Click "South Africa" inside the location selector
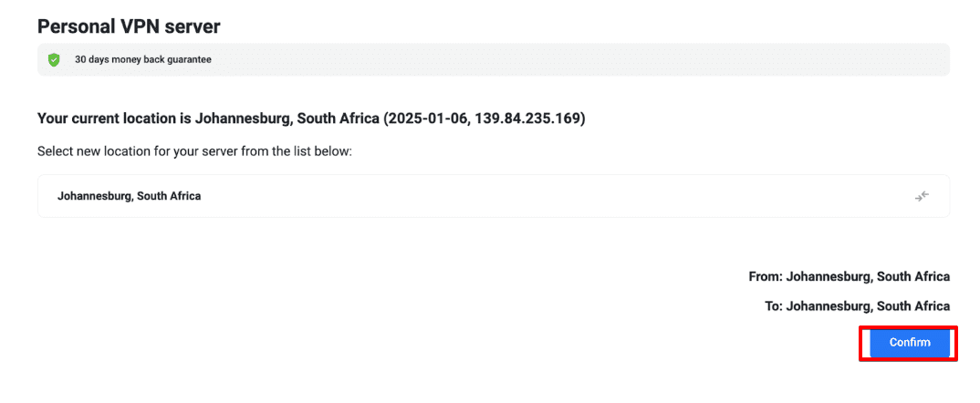 (x=169, y=196)
